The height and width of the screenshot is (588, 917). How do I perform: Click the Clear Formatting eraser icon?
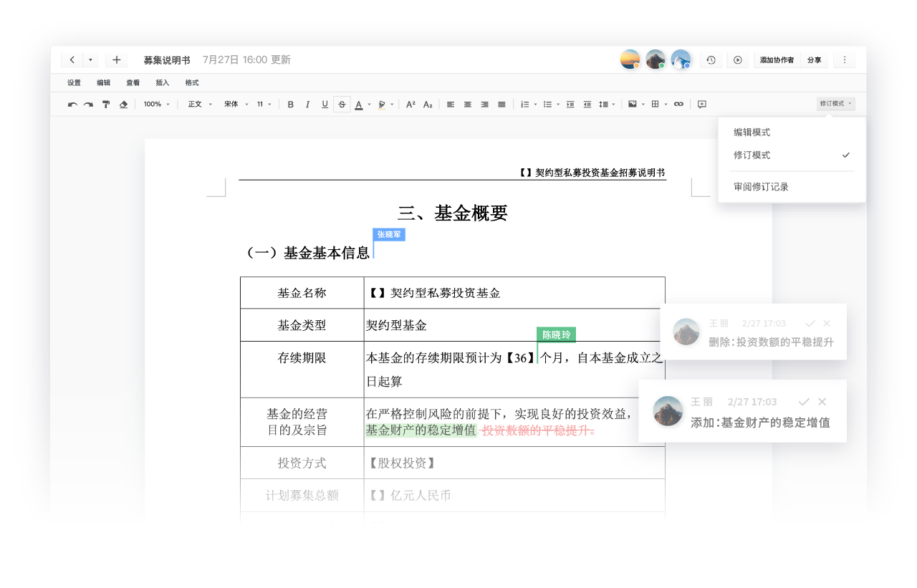[x=122, y=104]
